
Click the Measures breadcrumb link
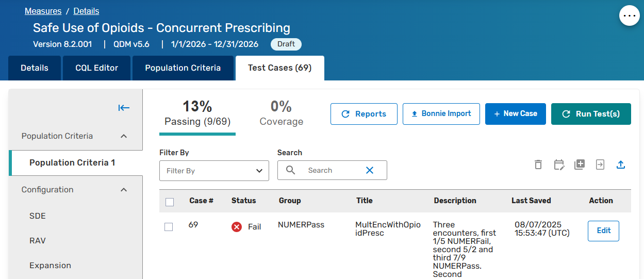point(43,11)
